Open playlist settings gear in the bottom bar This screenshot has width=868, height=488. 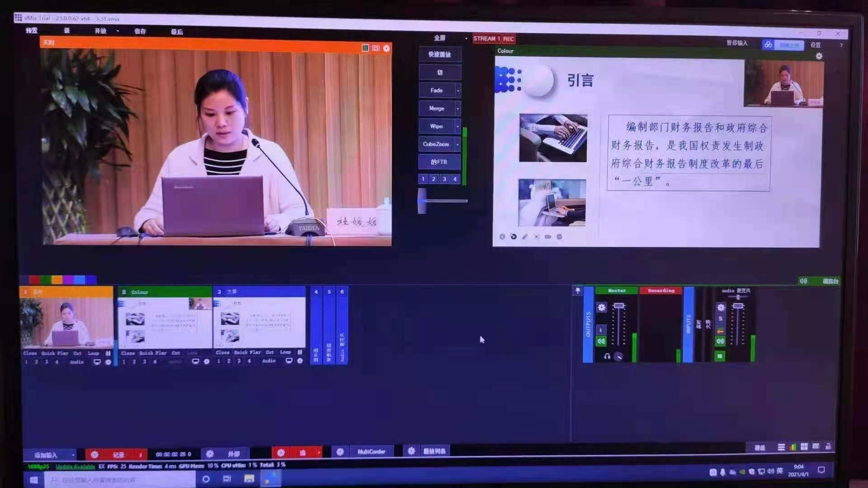(411, 451)
